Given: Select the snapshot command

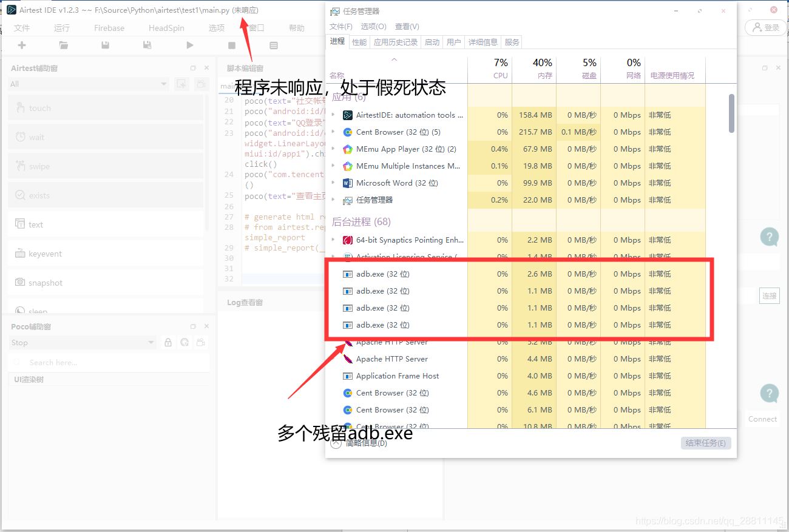Looking at the screenshot, I should tap(106, 283).
